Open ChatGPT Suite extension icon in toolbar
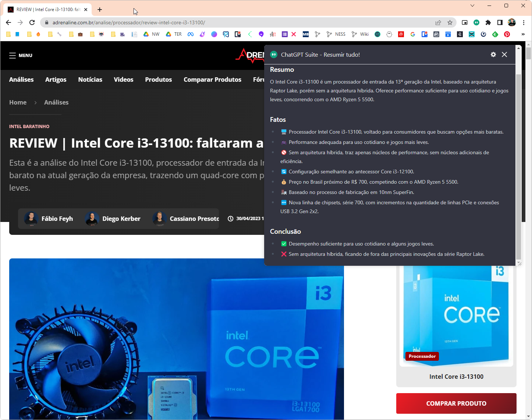This screenshot has height=420, width=532. (476, 22)
